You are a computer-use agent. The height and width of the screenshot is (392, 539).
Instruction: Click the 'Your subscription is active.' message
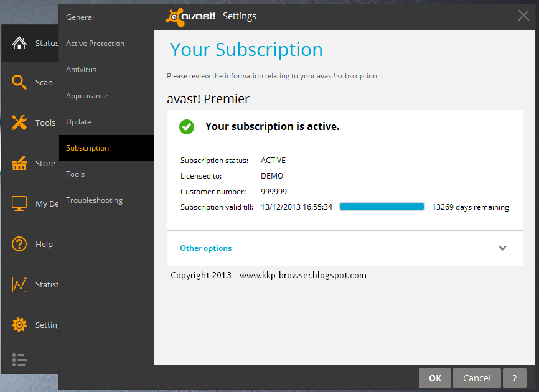click(x=272, y=126)
